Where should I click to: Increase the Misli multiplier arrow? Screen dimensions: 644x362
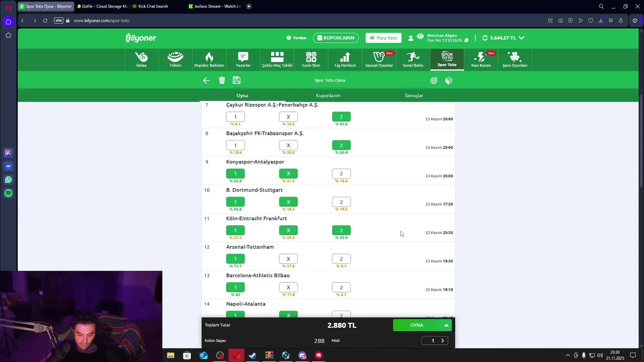tap(442, 341)
